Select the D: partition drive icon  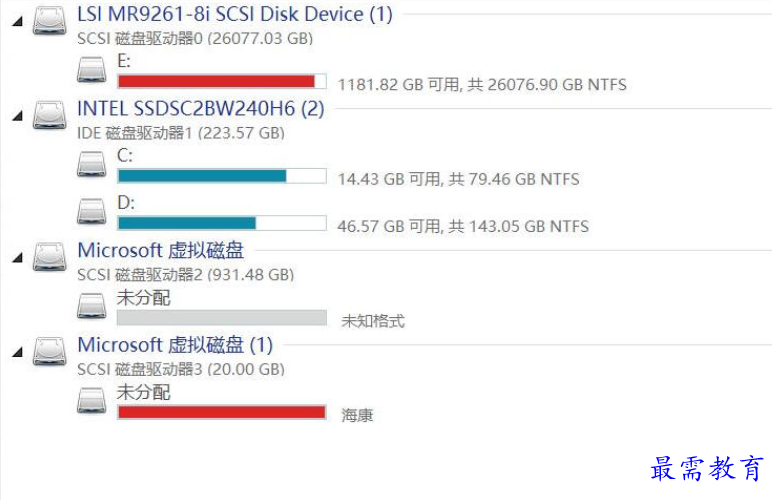point(92,211)
